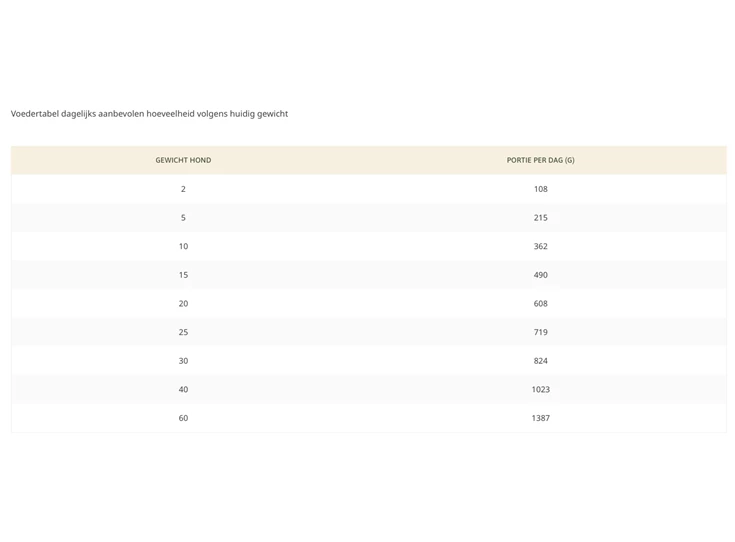Select the weight cell showing 2
The width and height of the screenshot is (735, 542).
183,189
